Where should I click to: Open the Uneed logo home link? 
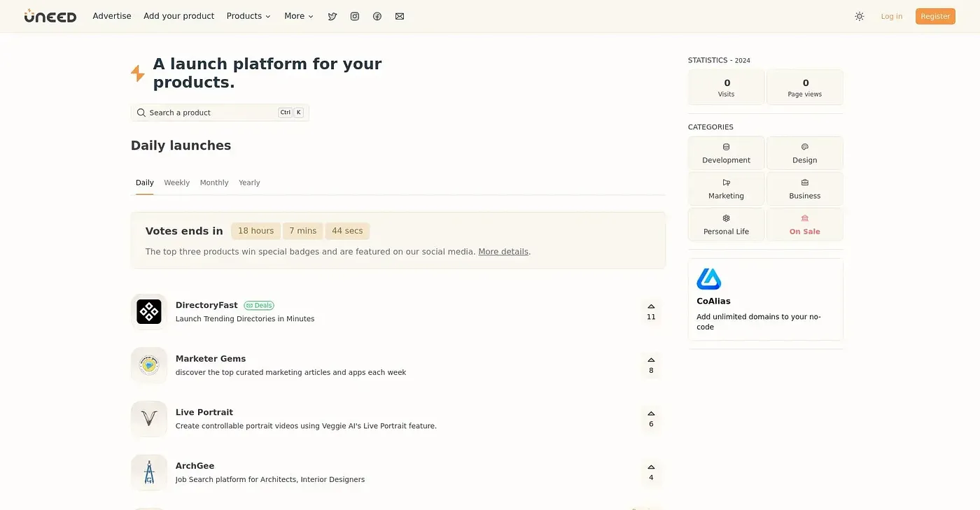[50, 16]
